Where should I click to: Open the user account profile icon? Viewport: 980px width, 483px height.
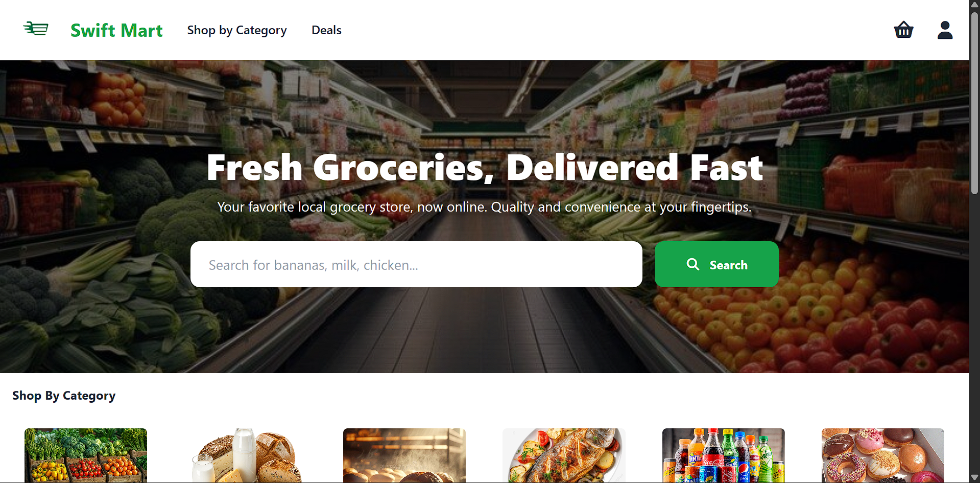pos(945,30)
